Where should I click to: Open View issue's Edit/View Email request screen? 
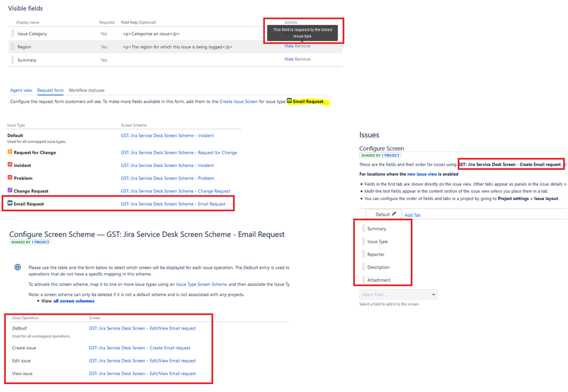click(x=142, y=374)
